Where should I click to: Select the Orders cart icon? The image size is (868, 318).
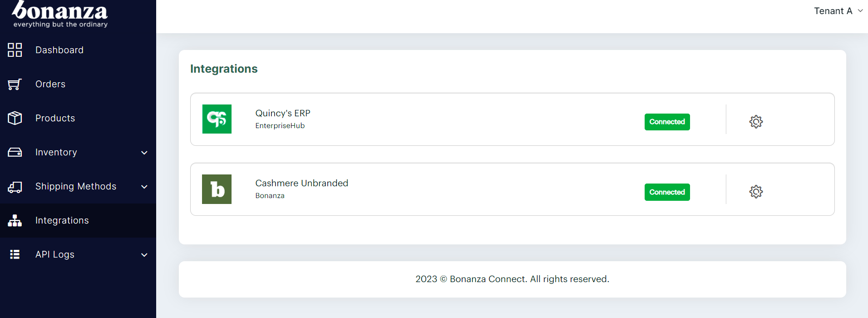[x=15, y=84]
